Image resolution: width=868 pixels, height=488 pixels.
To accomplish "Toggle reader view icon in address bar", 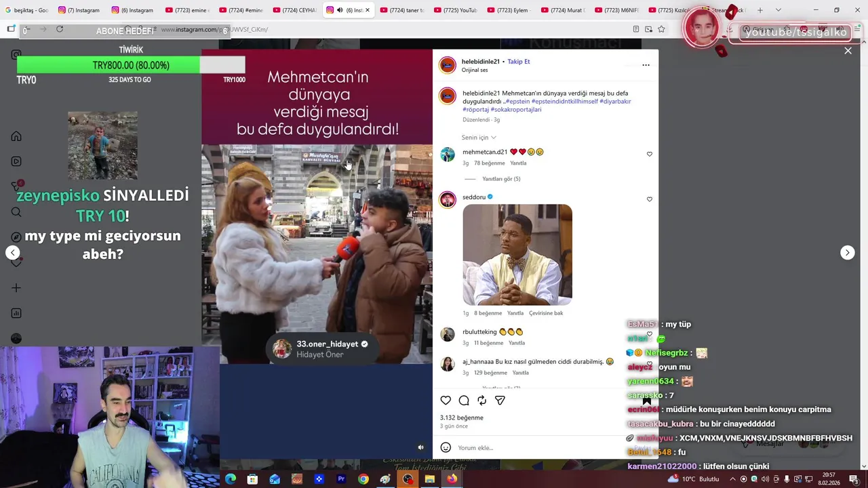I will [x=635, y=29].
